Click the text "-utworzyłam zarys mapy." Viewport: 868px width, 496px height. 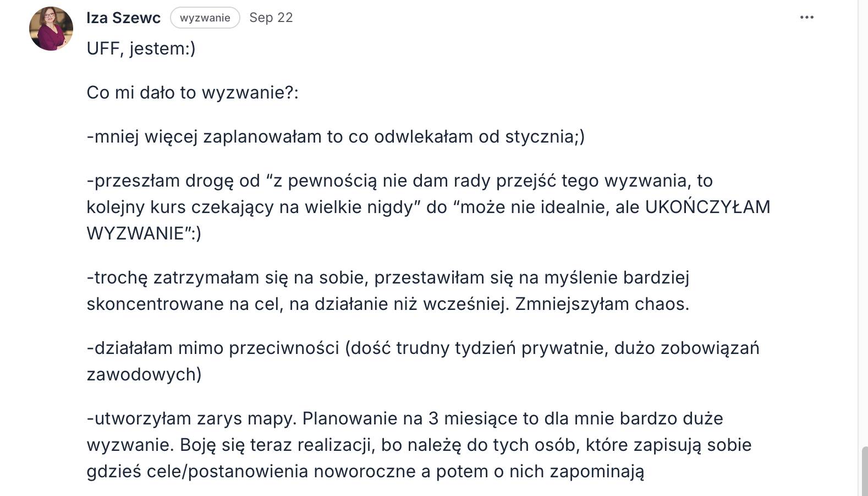(191, 418)
